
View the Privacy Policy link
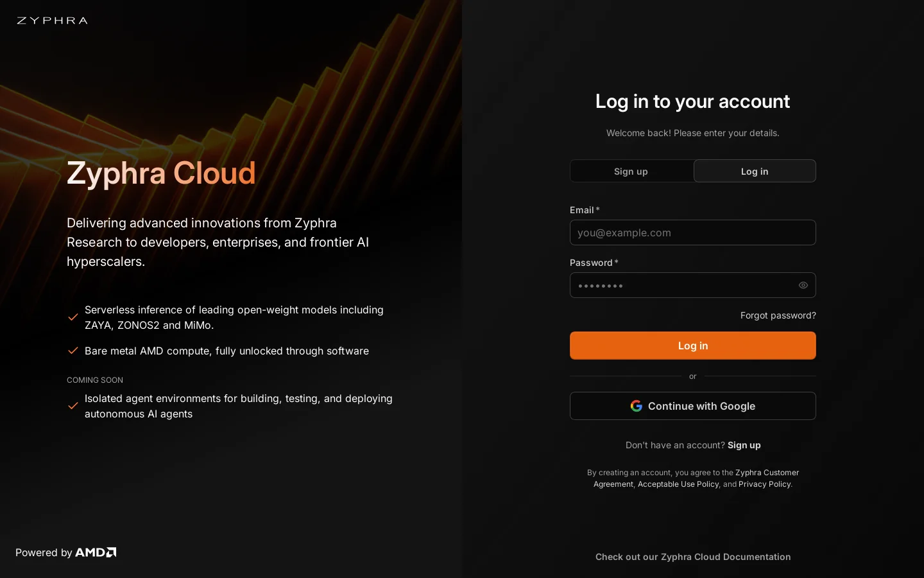(x=765, y=484)
